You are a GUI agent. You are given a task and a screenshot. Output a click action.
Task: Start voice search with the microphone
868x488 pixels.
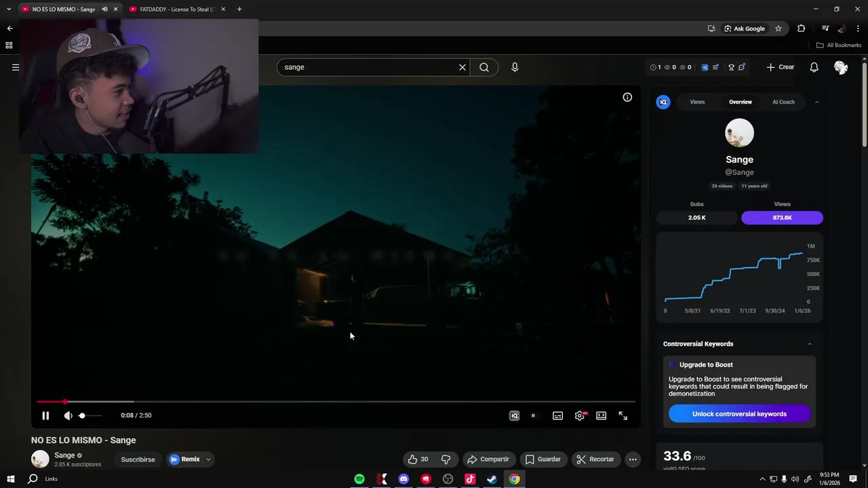(515, 67)
